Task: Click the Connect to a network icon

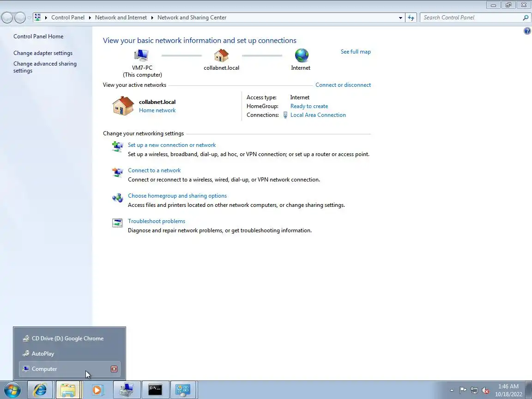Action: point(117,172)
